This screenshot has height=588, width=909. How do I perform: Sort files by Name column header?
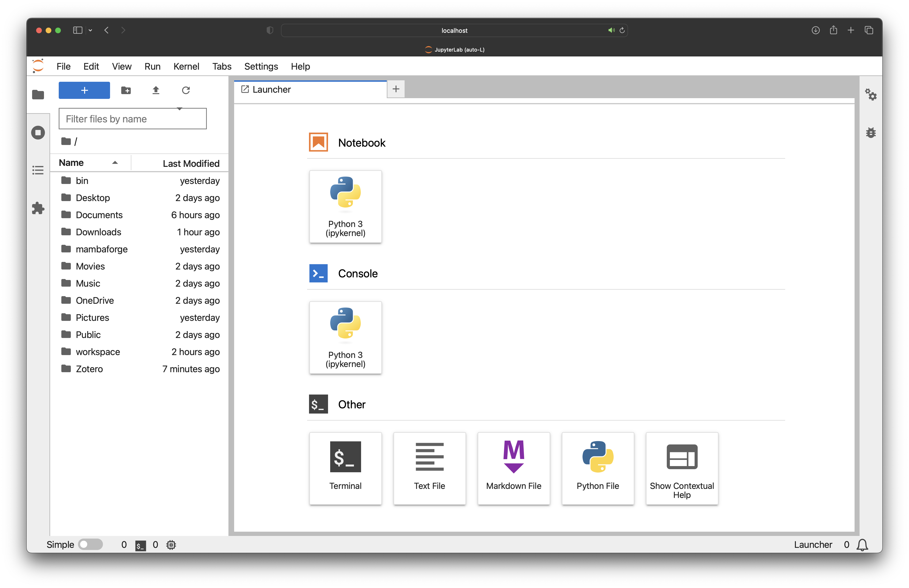[x=90, y=163]
